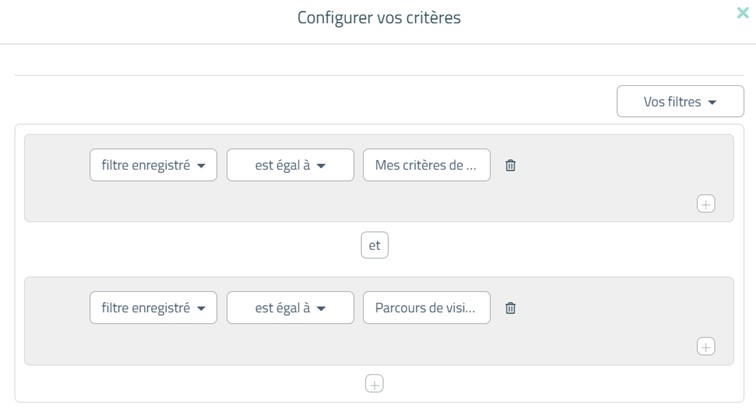Click the caret beside the second 'filtre enregistré'
The image size is (756, 415).
click(201, 308)
